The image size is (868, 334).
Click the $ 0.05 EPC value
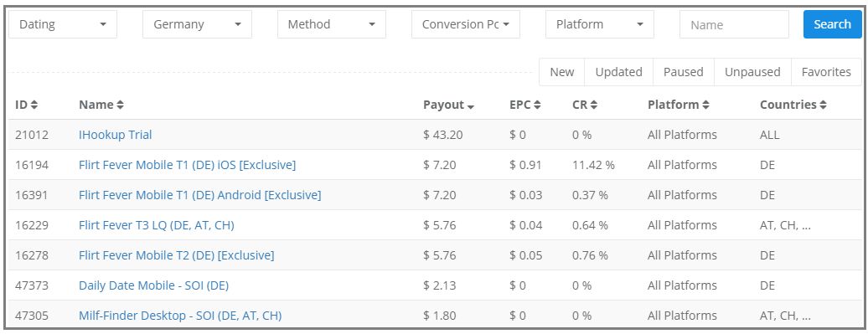(526, 255)
